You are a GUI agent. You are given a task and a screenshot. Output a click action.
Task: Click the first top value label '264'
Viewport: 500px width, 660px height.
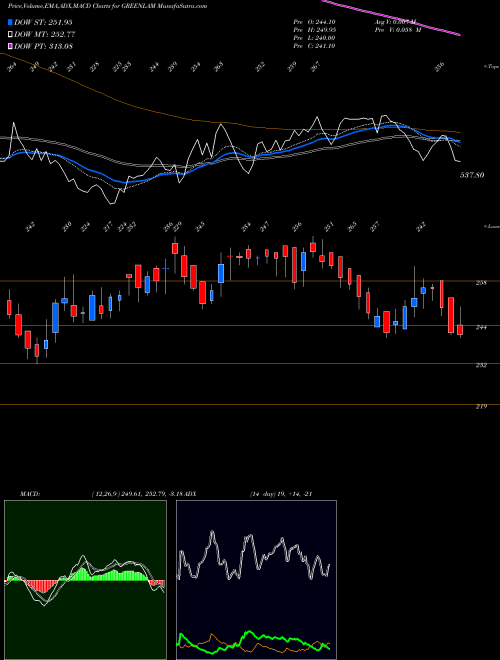click(12, 67)
